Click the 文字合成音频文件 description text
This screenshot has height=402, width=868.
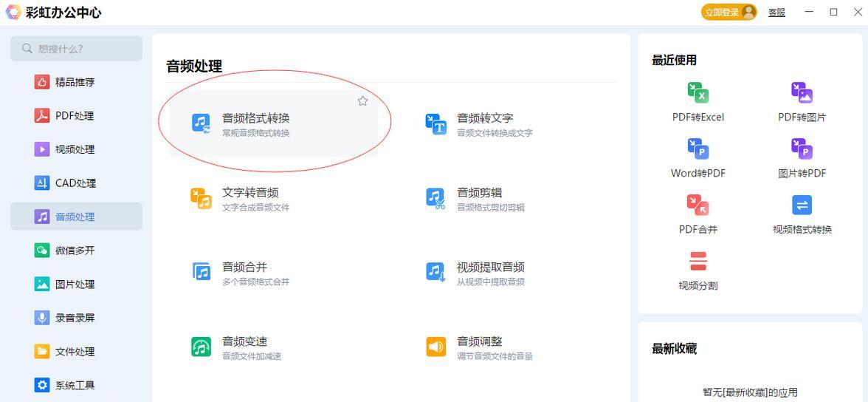(255, 208)
